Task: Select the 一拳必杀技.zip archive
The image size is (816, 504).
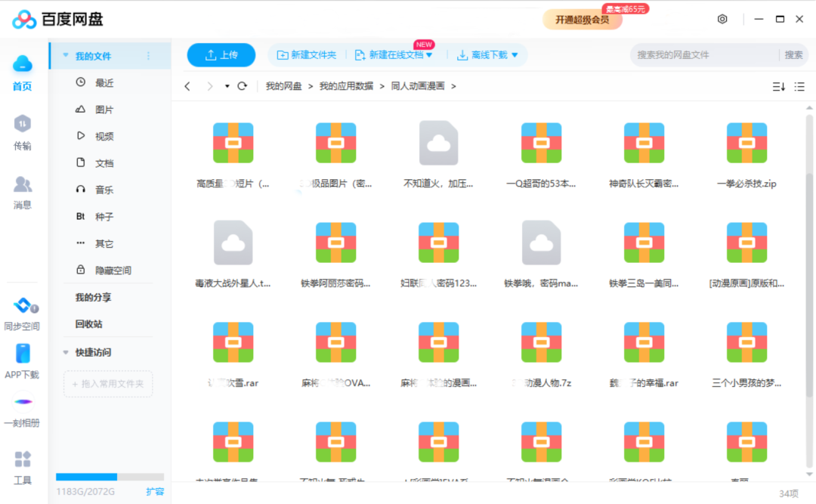Action: coord(746,155)
